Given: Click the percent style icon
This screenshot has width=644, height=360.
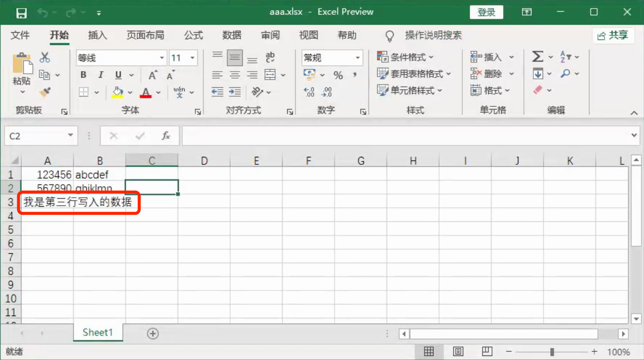Looking at the screenshot, I should click(338, 75).
